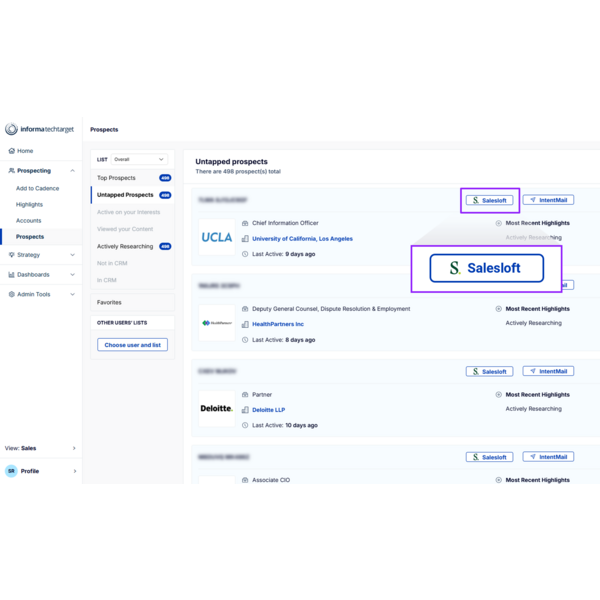Image resolution: width=600 pixels, height=600 pixels.
Task: Click the Admin Tools gear icon
Action: tap(11, 294)
